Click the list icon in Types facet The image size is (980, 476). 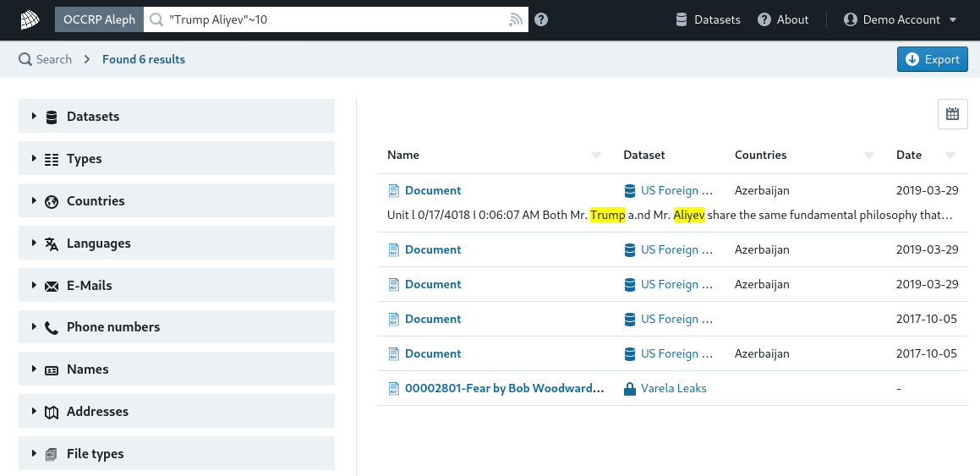pos(52,159)
